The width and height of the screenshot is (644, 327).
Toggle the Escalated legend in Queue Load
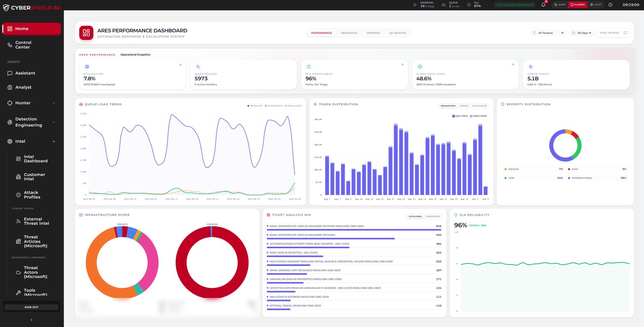(294, 106)
